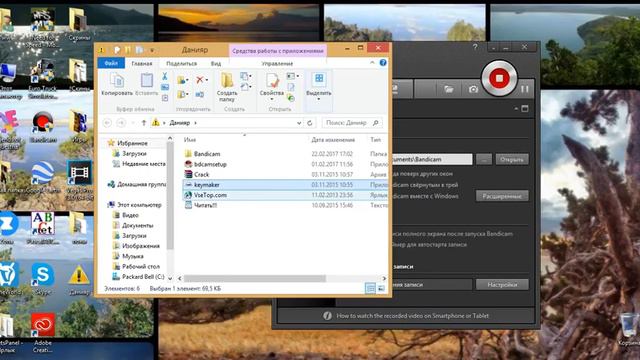Select the Crack archive file
This screenshot has height=360, width=640.
click(x=202, y=174)
